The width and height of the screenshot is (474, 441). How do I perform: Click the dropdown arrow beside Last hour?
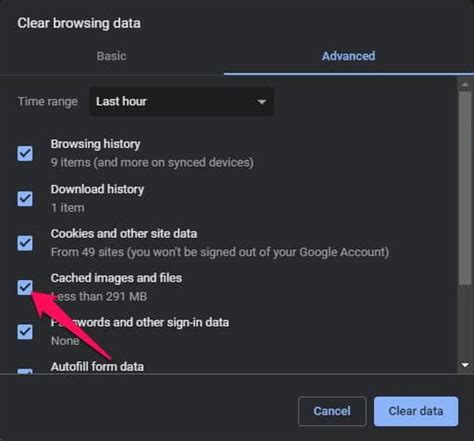(262, 102)
